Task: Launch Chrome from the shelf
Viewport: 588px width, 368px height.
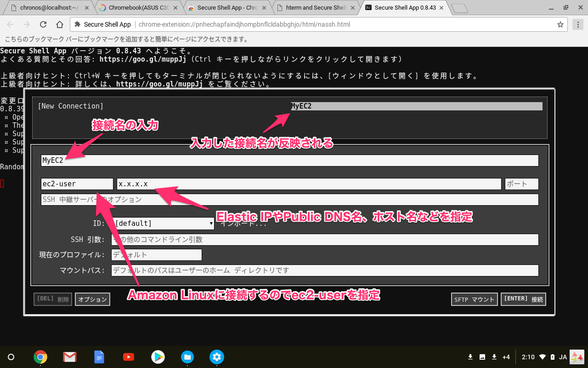Action: pos(40,356)
